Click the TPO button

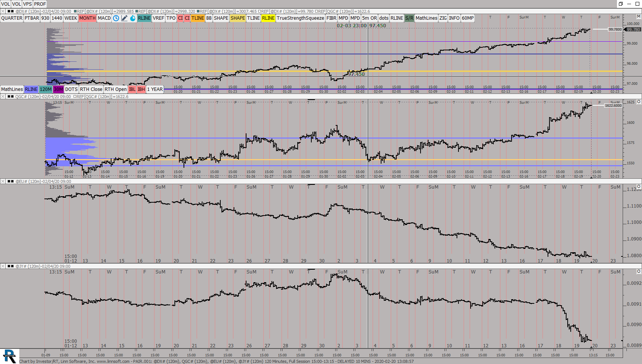pyautogui.click(x=171, y=18)
